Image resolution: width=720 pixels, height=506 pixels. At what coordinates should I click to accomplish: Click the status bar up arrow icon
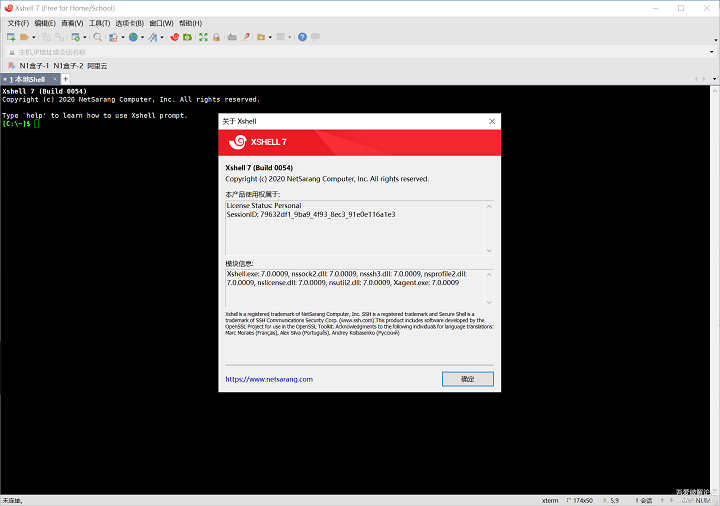[x=662, y=500]
